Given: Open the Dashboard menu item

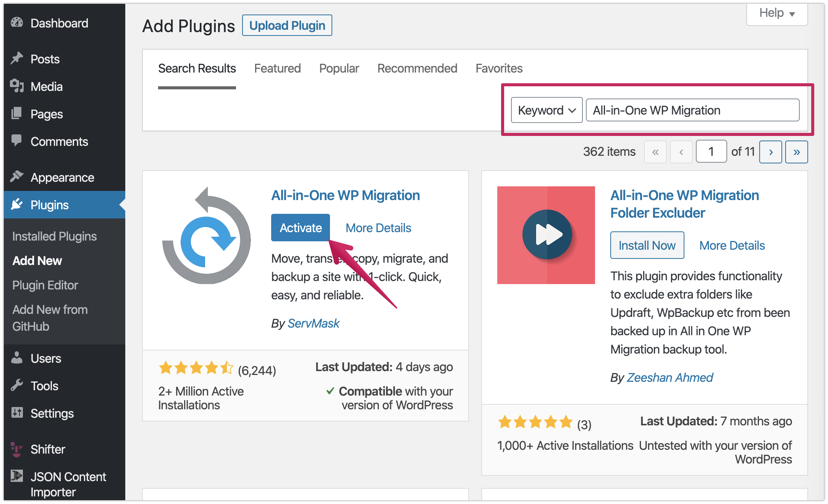Looking at the screenshot, I should pyautogui.click(x=60, y=23).
